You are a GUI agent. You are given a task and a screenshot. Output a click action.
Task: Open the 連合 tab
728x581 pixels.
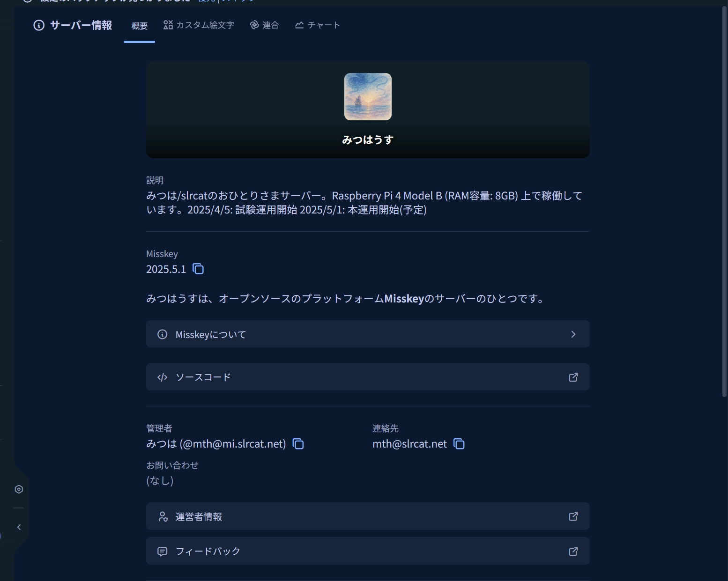264,25
